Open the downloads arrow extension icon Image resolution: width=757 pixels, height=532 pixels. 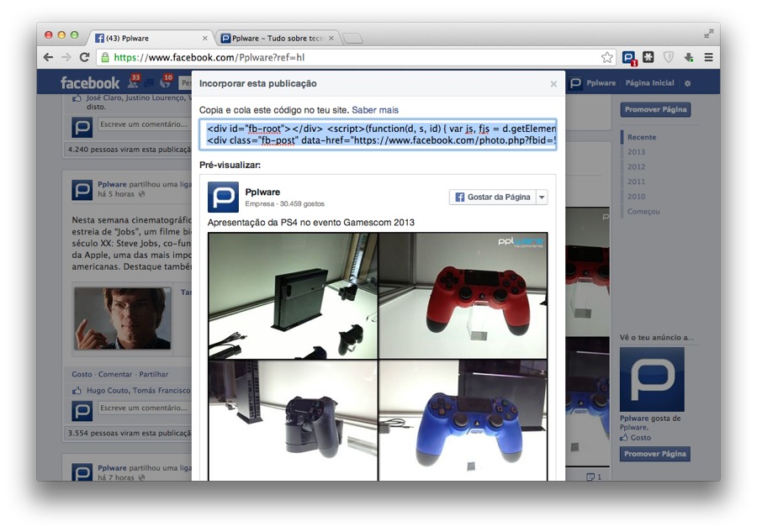pos(689,57)
